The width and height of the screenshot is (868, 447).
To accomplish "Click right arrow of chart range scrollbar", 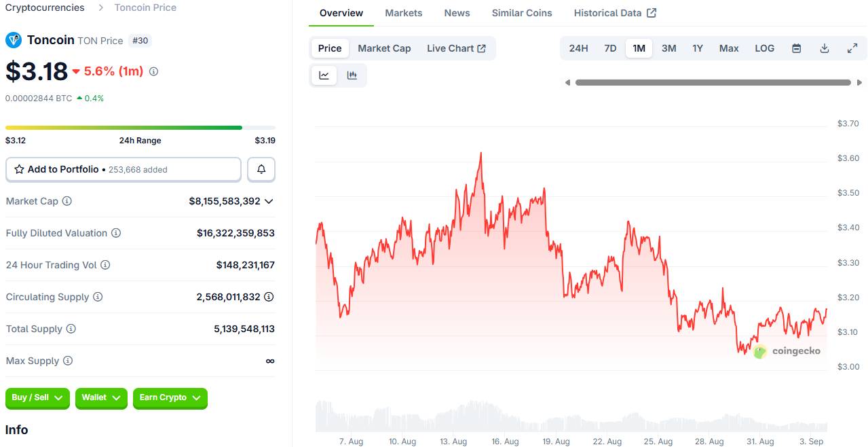I will tap(858, 83).
